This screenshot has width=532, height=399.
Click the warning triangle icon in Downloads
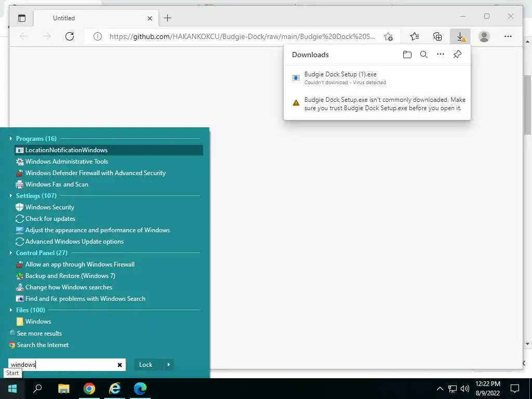pyautogui.click(x=296, y=103)
